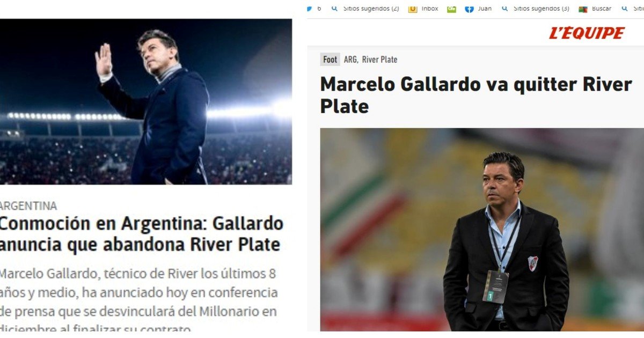Click the Buscar bookmark label

click(602, 8)
